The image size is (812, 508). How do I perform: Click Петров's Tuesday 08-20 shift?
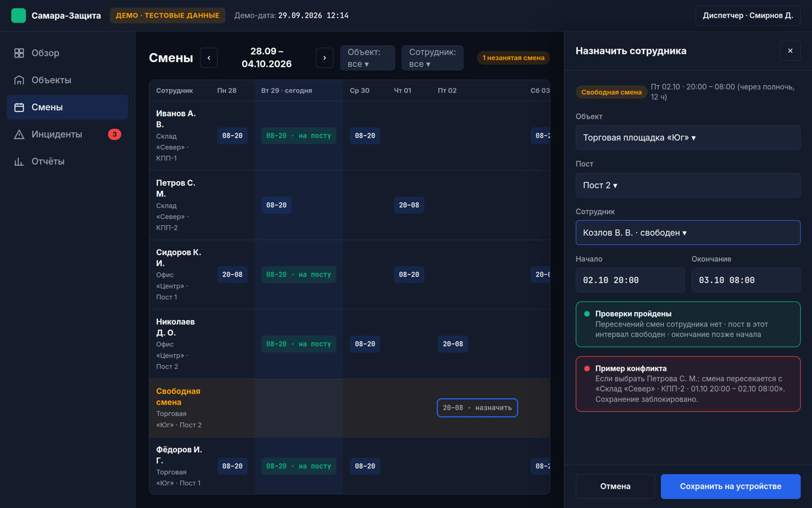click(x=276, y=205)
